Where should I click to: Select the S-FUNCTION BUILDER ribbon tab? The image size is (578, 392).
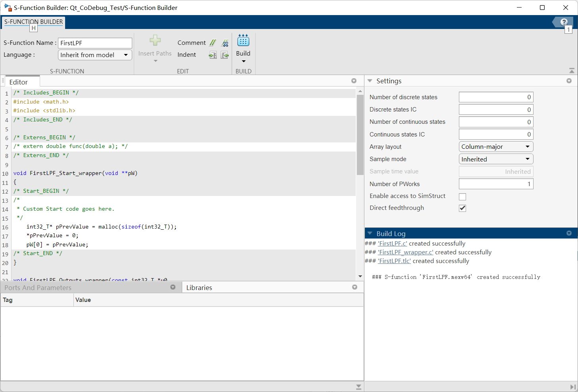[34, 22]
